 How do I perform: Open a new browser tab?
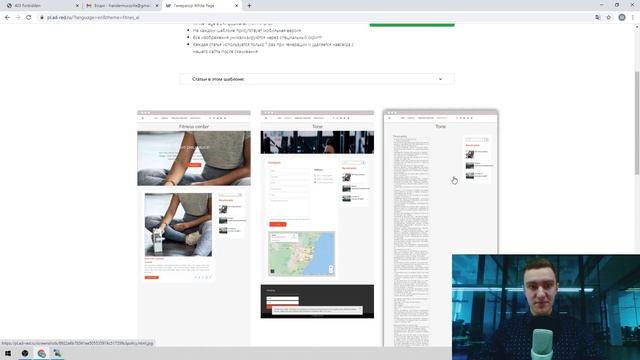pyautogui.click(x=249, y=6)
